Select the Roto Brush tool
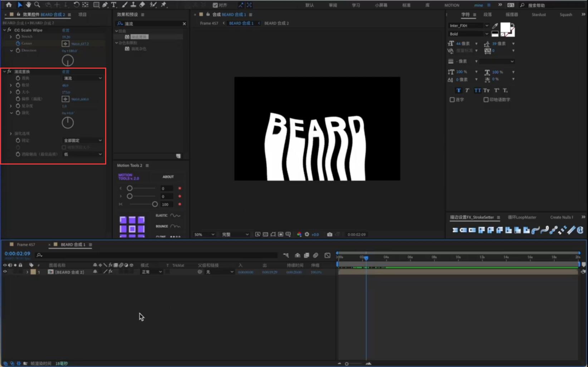Screen dimensions: 588x367 (153, 5)
